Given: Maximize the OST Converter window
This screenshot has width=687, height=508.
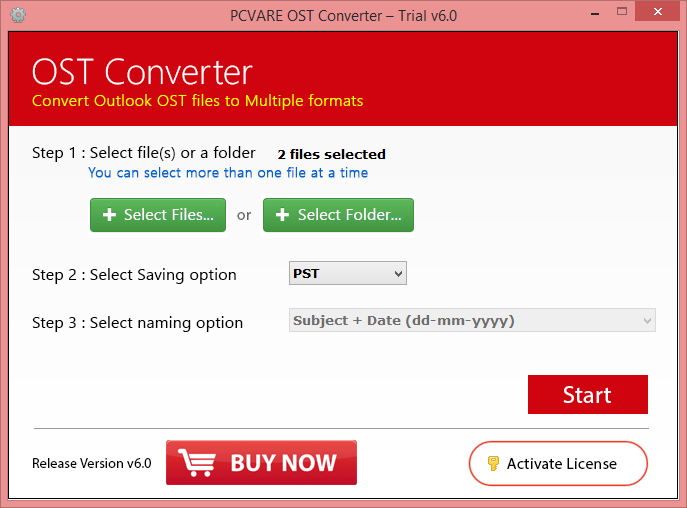Looking at the screenshot, I should pos(622,12).
